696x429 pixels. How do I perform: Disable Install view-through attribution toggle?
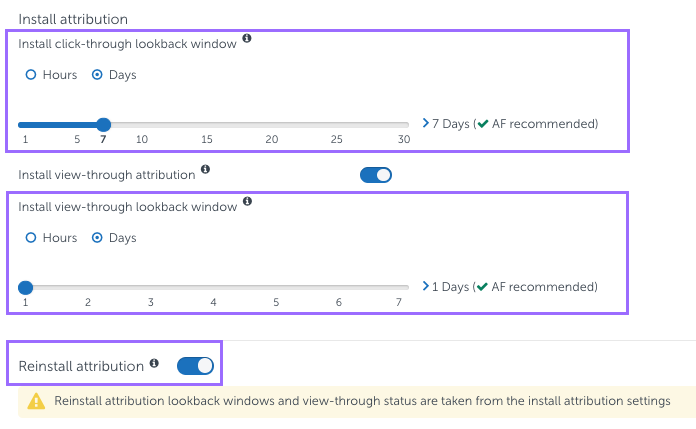pyautogui.click(x=376, y=175)
